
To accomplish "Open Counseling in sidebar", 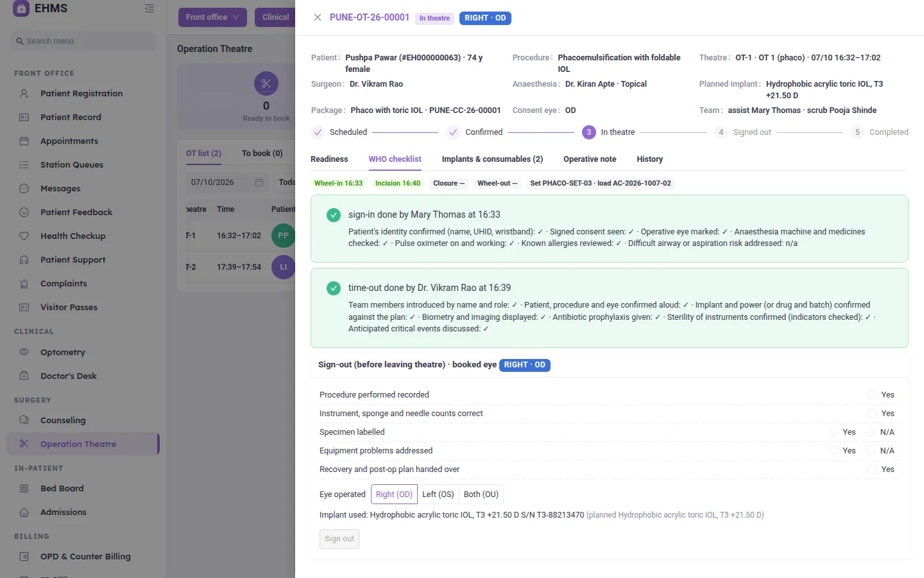I will click(63, 420).
